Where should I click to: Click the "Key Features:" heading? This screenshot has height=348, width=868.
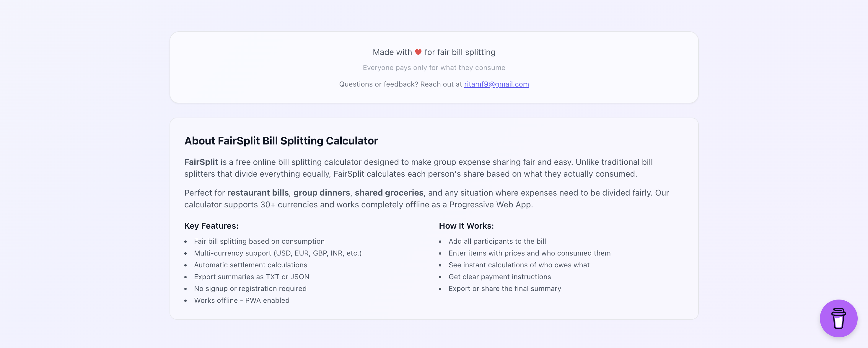coord(211,226)
